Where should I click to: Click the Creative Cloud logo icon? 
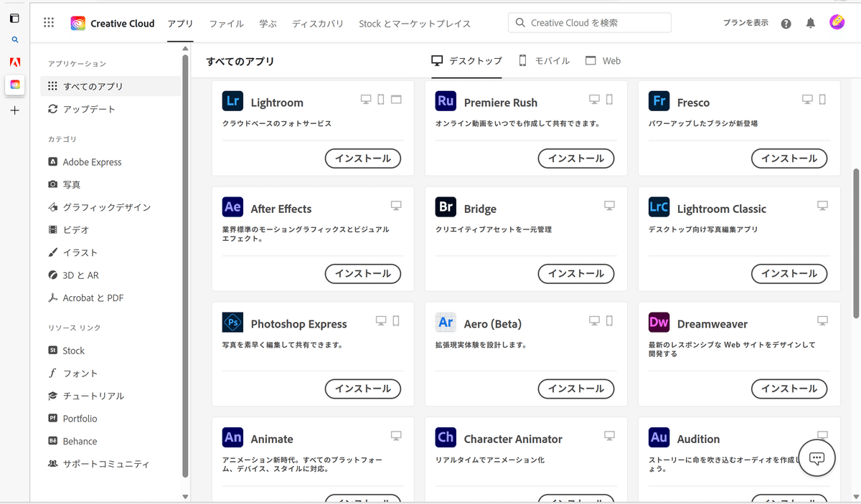click(78, 24)
